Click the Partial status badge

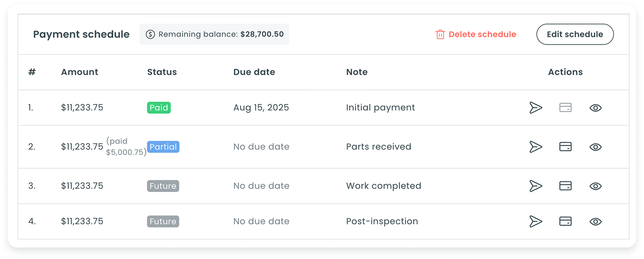pos(163,147)
